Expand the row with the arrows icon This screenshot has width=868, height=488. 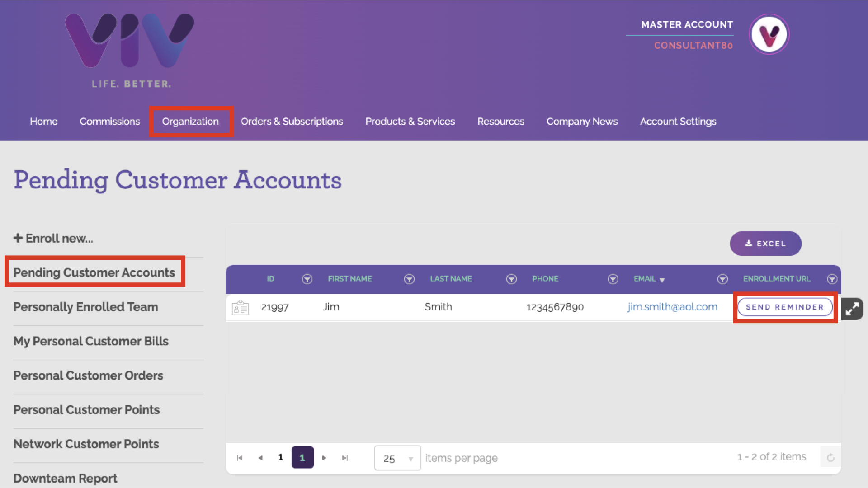852,309
